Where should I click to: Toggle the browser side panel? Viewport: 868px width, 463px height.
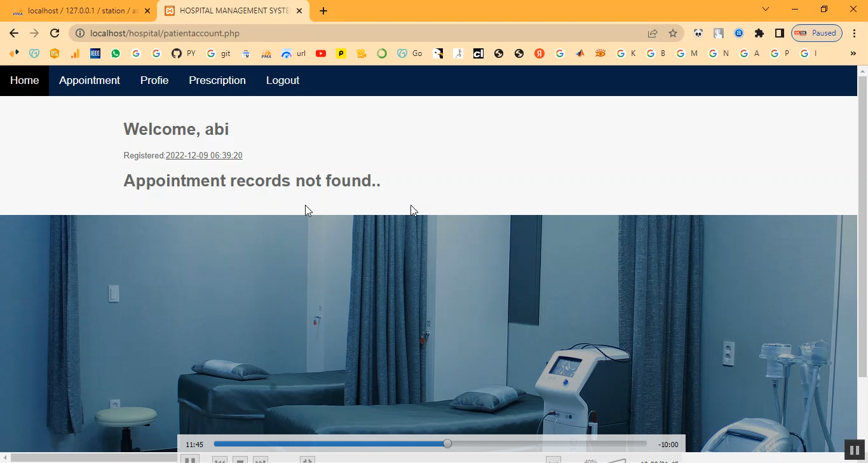click(779, 34)
